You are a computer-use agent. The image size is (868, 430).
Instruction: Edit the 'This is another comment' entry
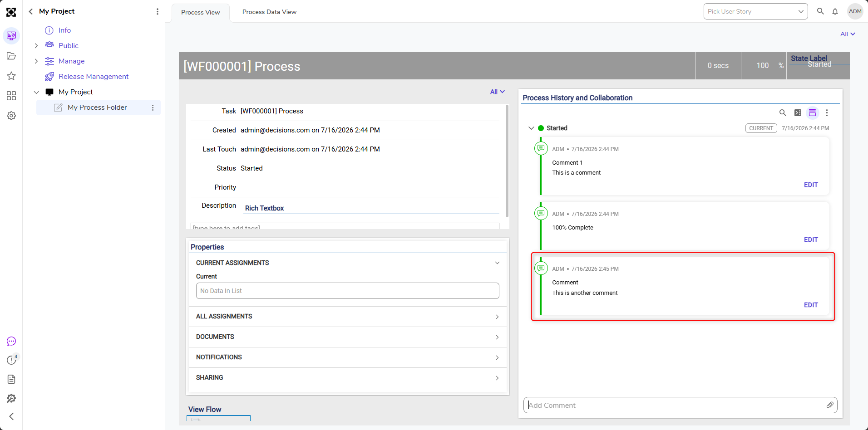811,305
